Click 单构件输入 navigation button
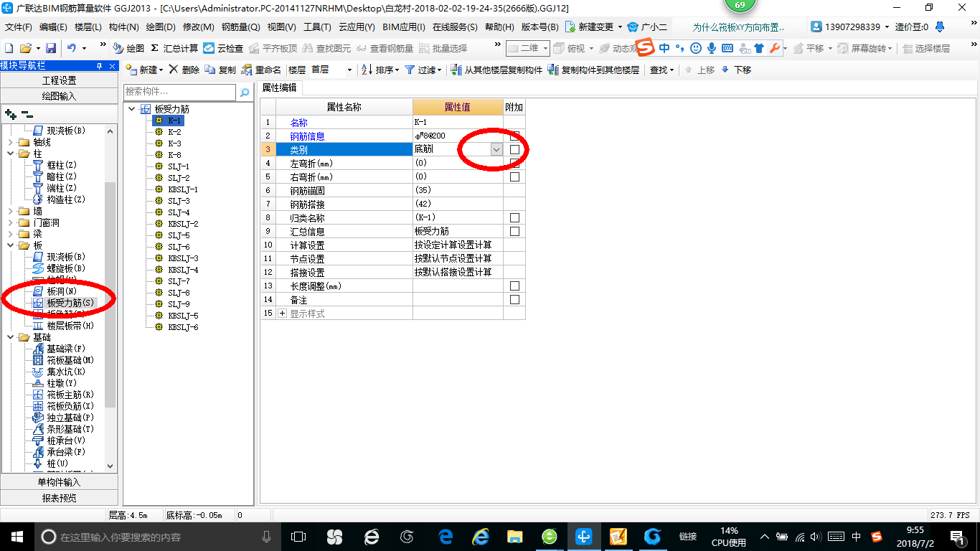 60,482
